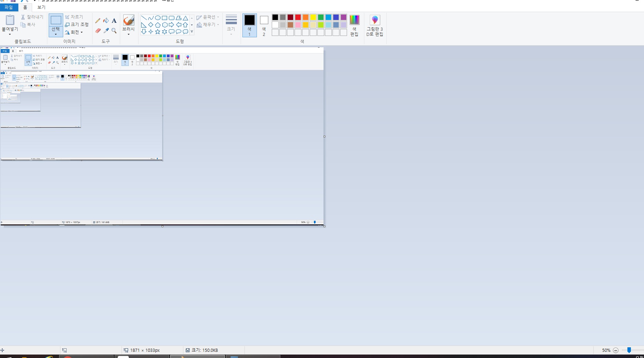Select the Color picker eyedropper tool
The width and height of the screenshot is (644, 358).
pos(106,31)
